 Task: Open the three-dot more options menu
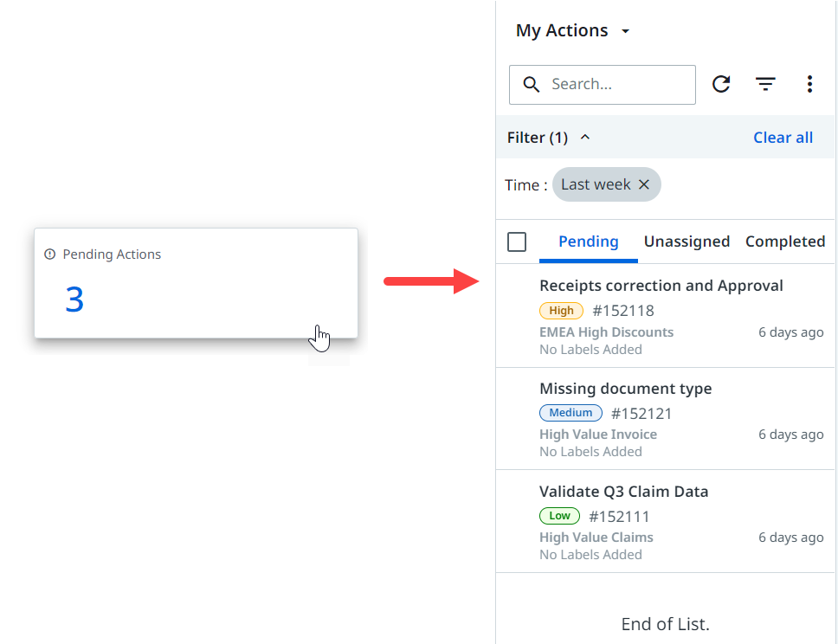click(809, 84)
